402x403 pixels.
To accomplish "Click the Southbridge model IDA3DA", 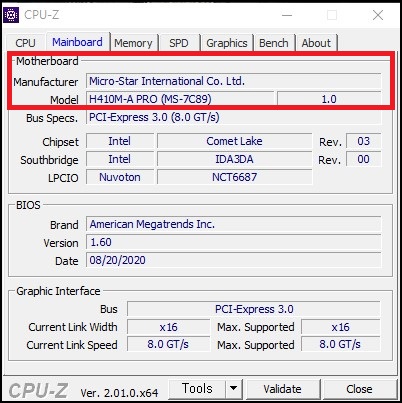I will (x=234, y=159).
